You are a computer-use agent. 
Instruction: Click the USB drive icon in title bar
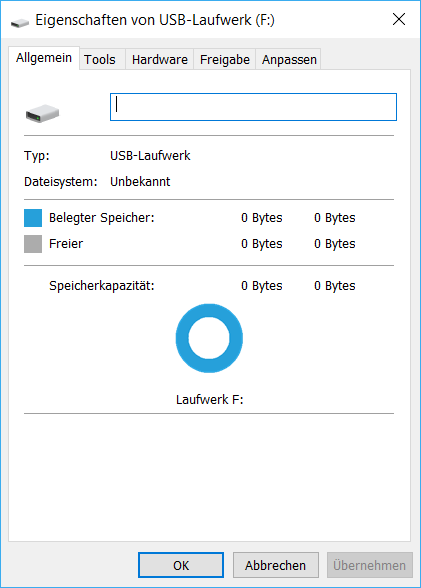20,23
